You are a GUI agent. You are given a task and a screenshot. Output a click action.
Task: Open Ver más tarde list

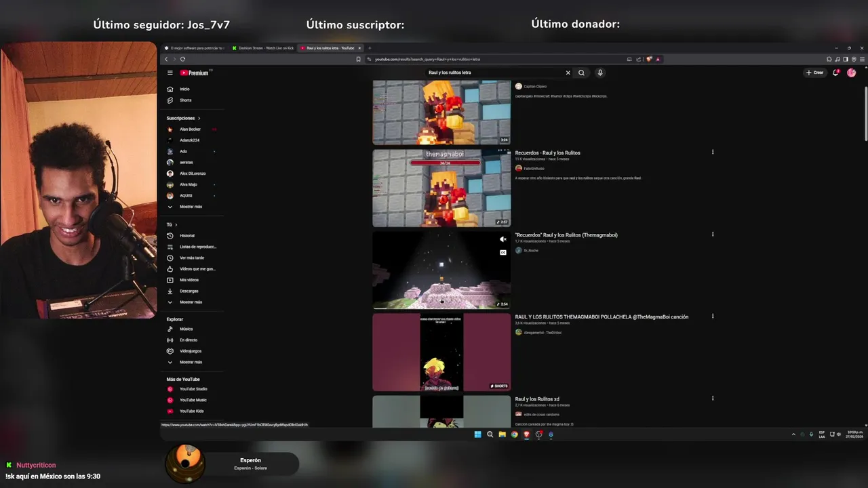click(191, 258)
